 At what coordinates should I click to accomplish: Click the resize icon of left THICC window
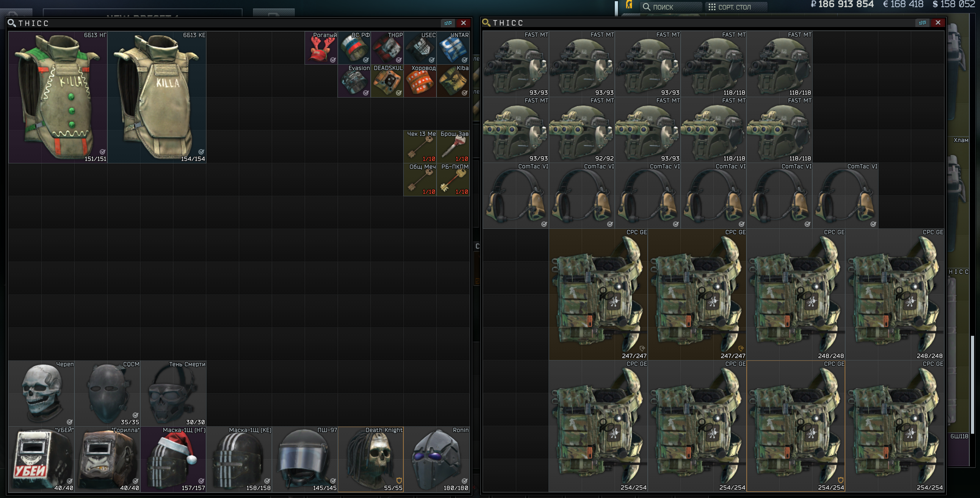click(x=448, y=23)
